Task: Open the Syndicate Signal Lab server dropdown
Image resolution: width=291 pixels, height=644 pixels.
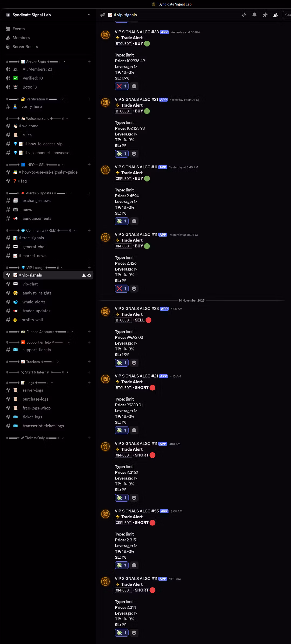Action: pyautogui.click(x=48, y=15)
